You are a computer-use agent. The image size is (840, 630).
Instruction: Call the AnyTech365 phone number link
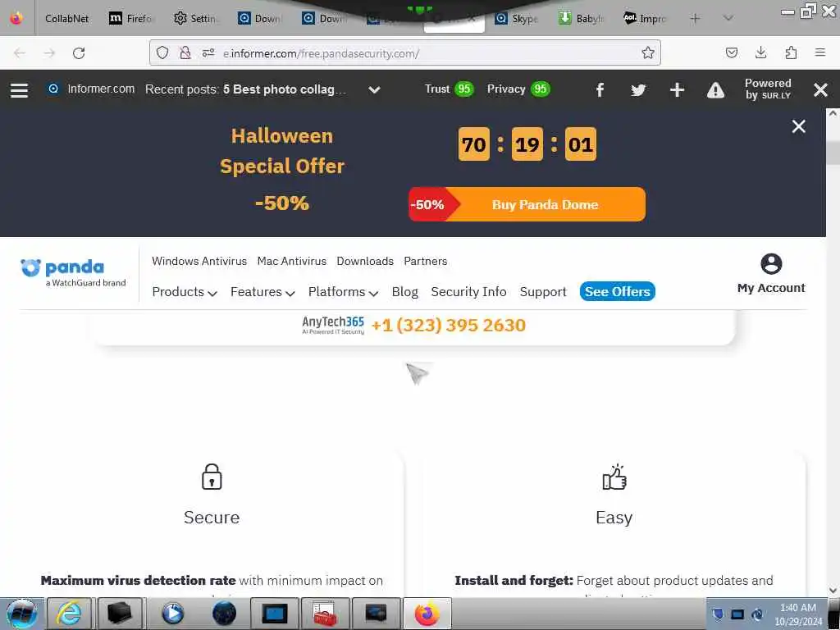point(449,325)
